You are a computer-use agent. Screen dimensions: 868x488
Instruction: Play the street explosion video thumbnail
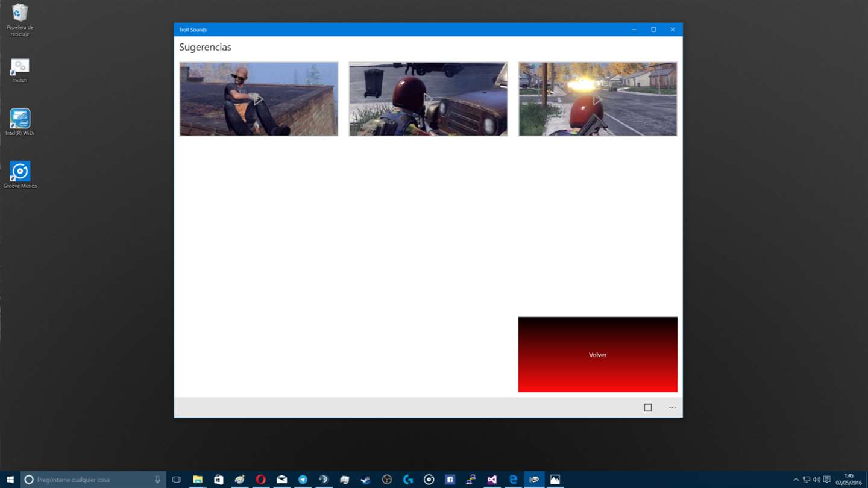pos(597,99)
